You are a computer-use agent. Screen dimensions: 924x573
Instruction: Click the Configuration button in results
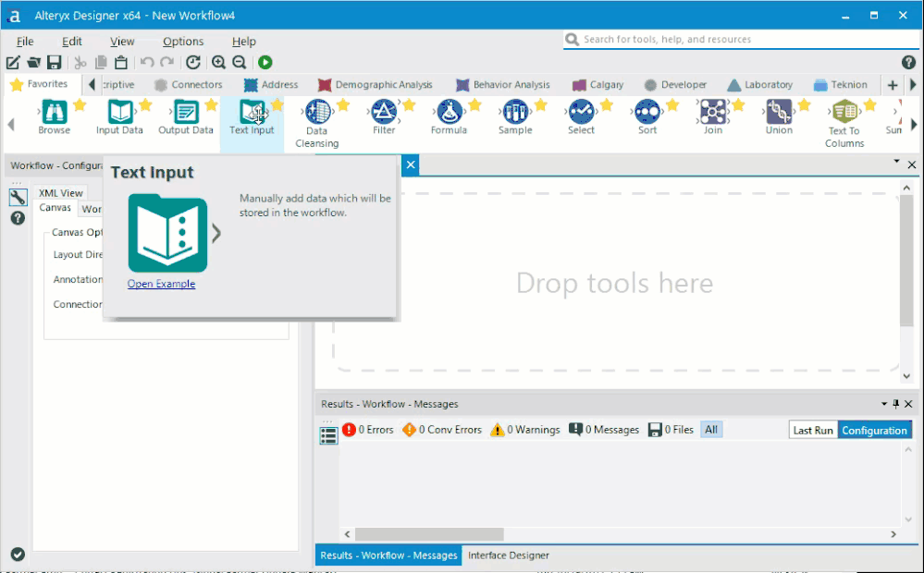pos(874,430)
